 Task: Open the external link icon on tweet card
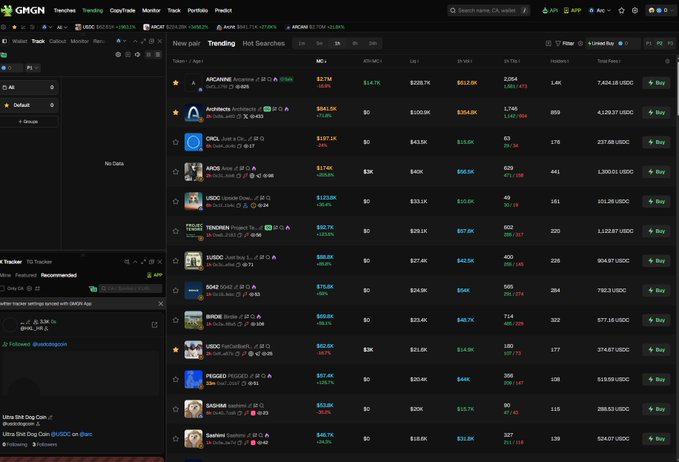155,325
